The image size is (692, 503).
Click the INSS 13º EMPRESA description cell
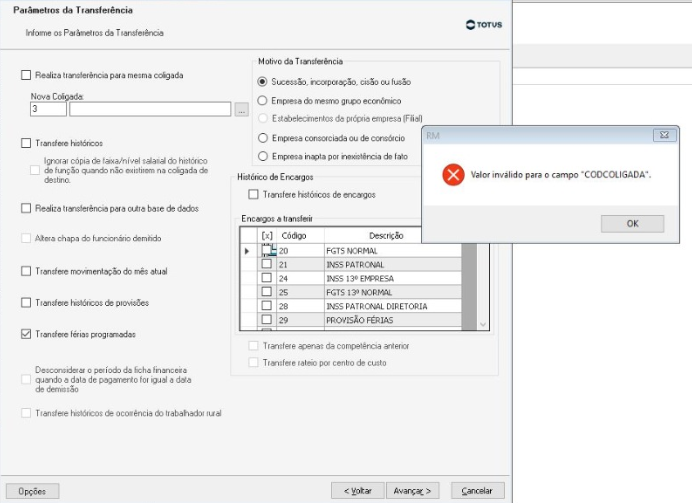coord(393,278)
